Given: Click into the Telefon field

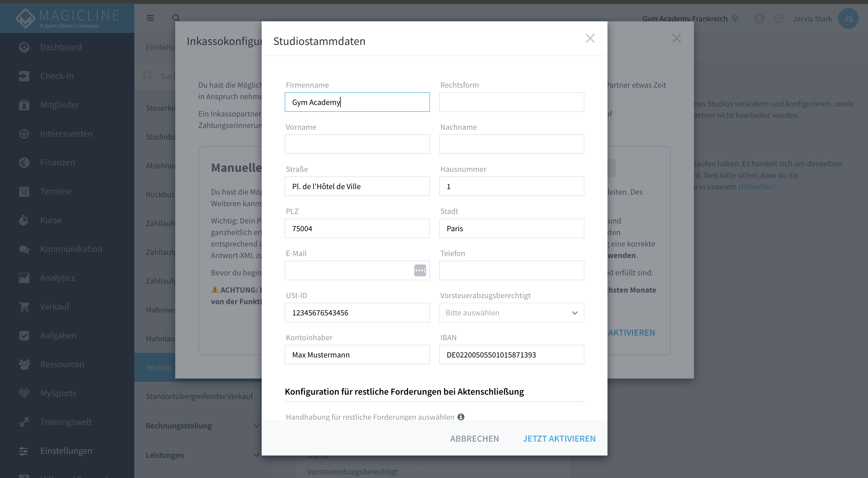Looking at the screenshot, I should coord(512,270).
